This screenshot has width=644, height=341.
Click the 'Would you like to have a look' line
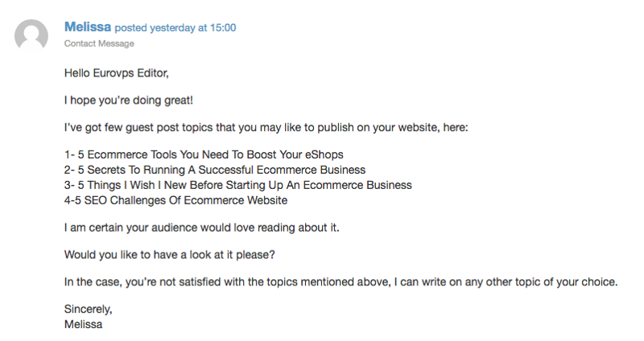[x=170, y=255]
